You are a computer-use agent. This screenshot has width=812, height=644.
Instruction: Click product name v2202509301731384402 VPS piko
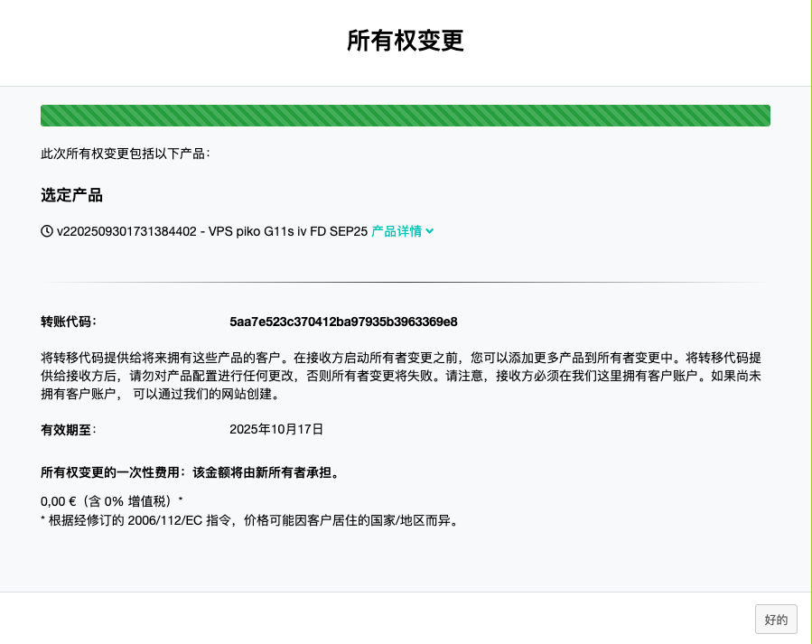[212, 231]
